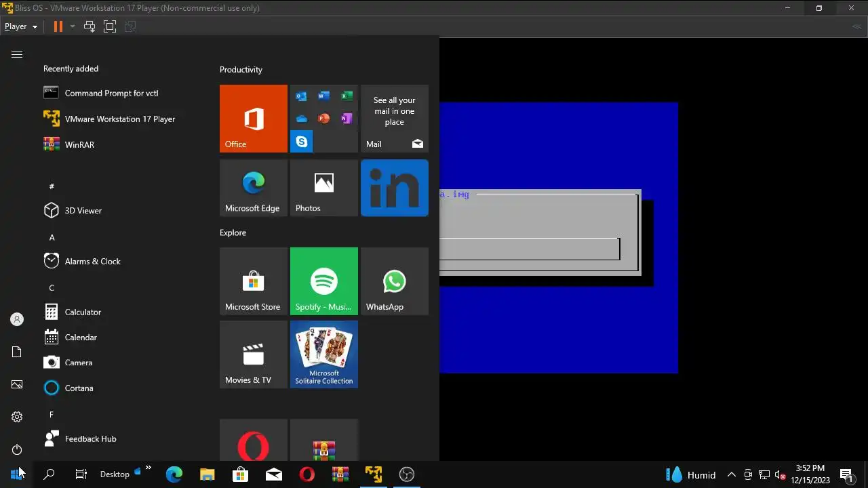Open the Humid weather widget
Image resolution: width=868 pixels, height=488 pixels.
[691, 474]
